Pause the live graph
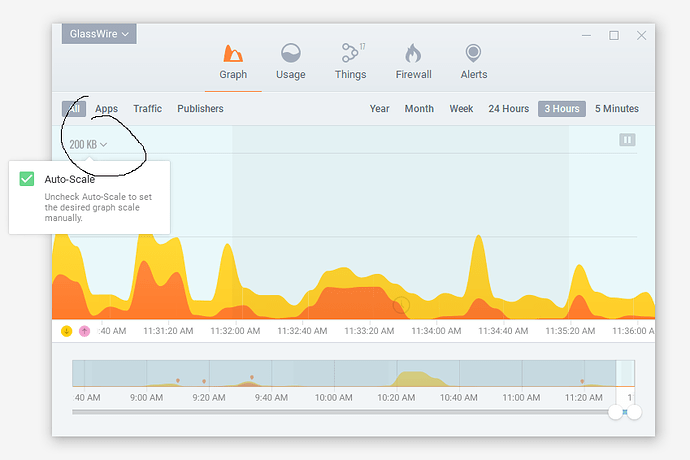The height and width of the screenshot is (460, 690). (627, 140)
